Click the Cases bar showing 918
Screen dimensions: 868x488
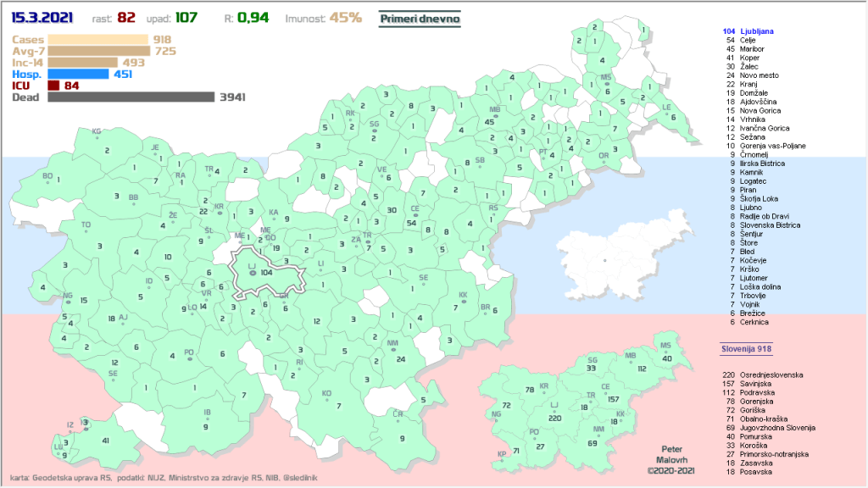[x=98, y=39]
